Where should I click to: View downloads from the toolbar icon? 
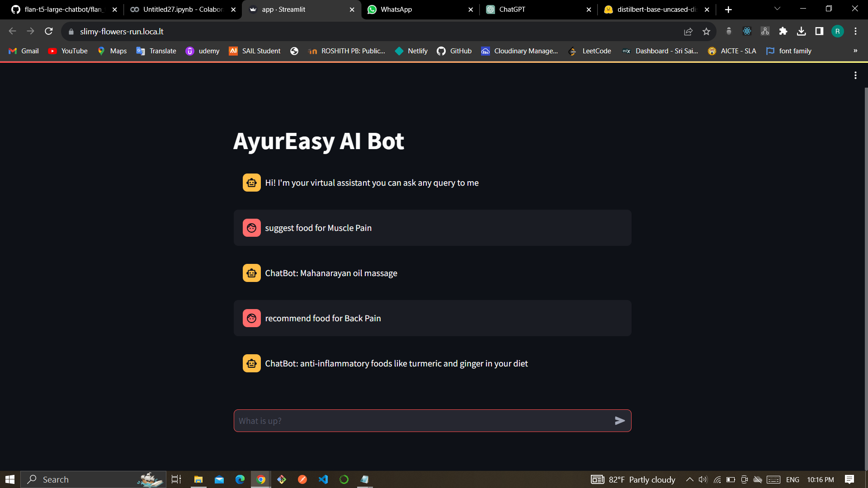point(802,31)
